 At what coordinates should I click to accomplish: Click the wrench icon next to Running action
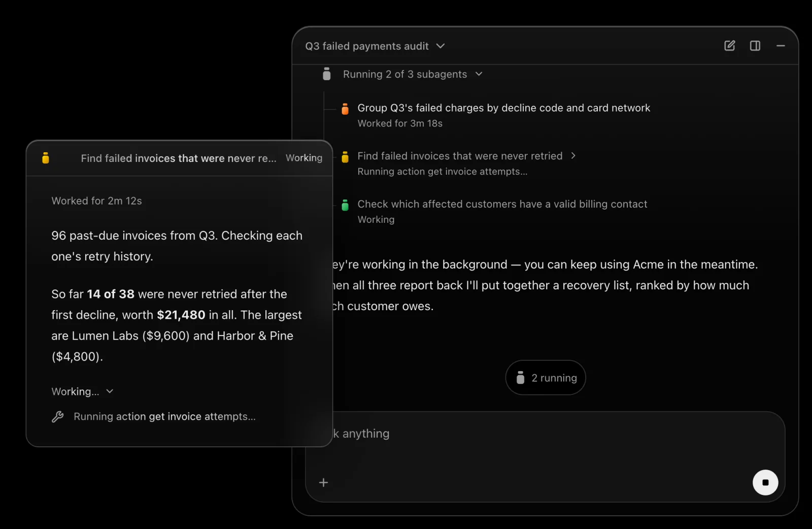(x=58, y=417)
